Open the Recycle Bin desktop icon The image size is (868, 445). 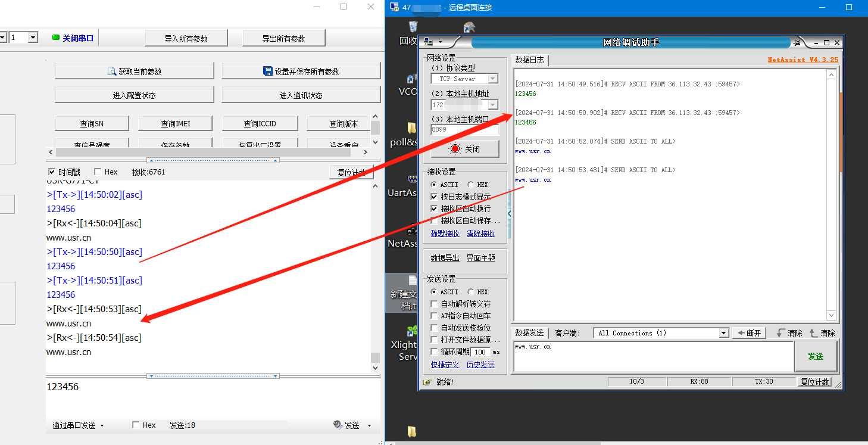[x=413, y=26]
